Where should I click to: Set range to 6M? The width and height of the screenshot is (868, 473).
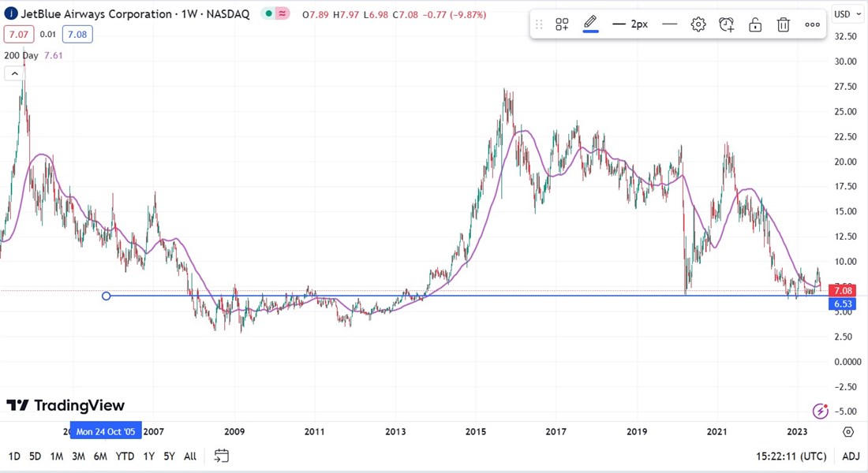click(100, 456)
